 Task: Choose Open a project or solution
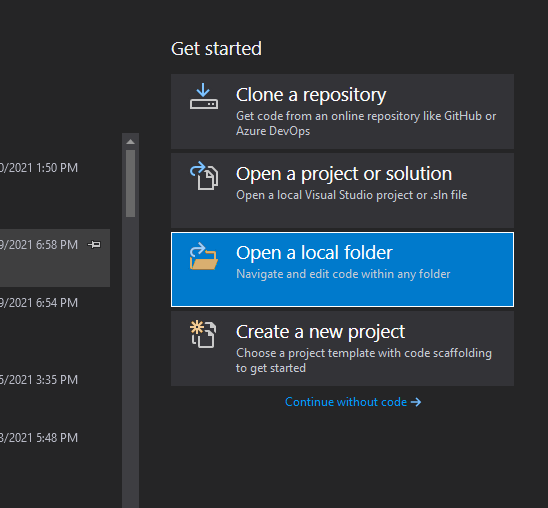[342, 190]
